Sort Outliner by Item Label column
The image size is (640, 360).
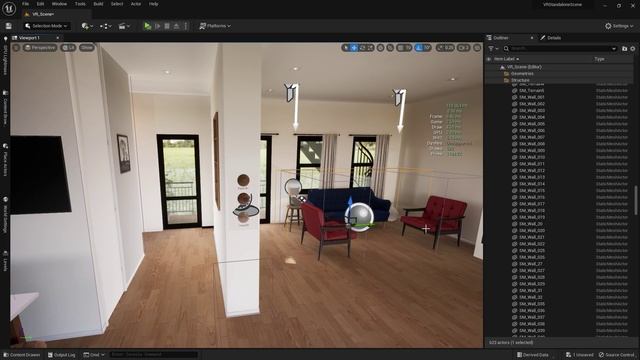pyautogui.click(x=506, y=59)
